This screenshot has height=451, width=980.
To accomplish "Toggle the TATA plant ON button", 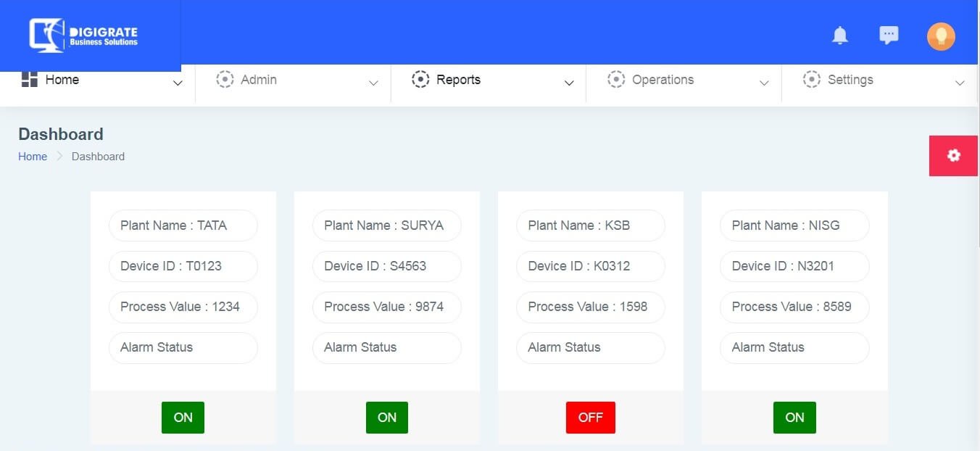I will click(183, 418).
